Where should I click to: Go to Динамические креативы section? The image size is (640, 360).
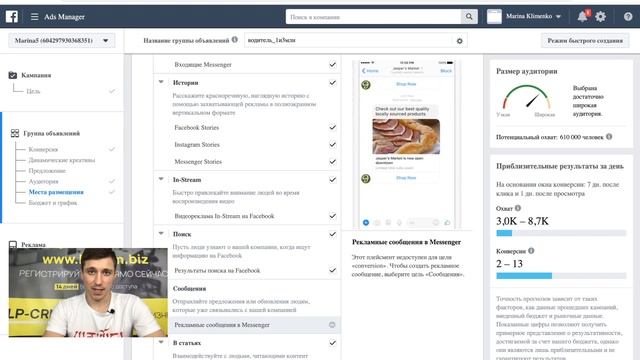point(62,160)
